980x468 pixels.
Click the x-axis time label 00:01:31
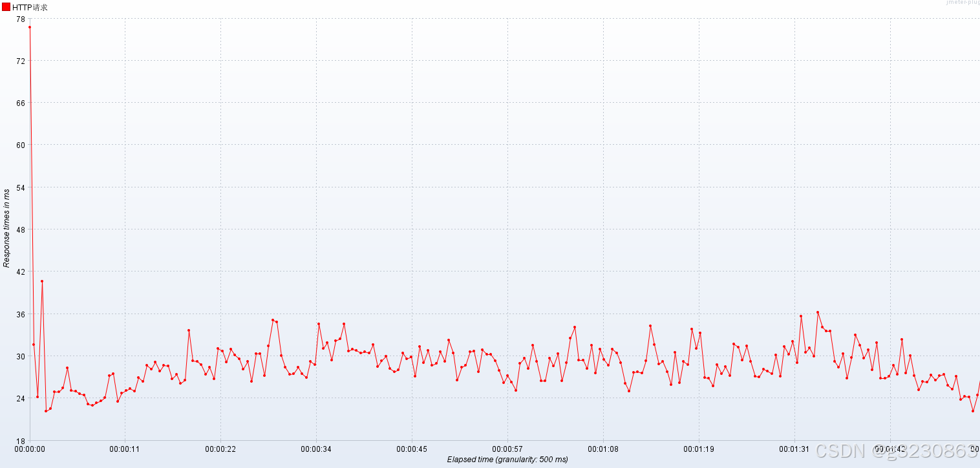coord(794,449)
